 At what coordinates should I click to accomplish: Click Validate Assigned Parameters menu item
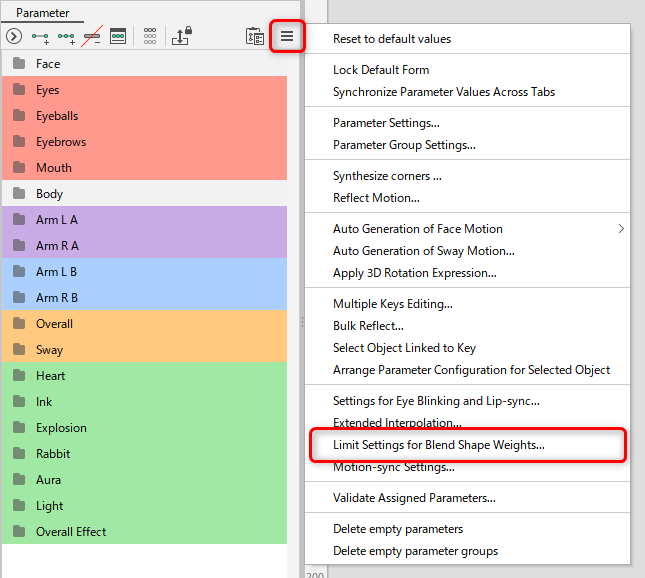pyautogui.click(x=414, y=498)
